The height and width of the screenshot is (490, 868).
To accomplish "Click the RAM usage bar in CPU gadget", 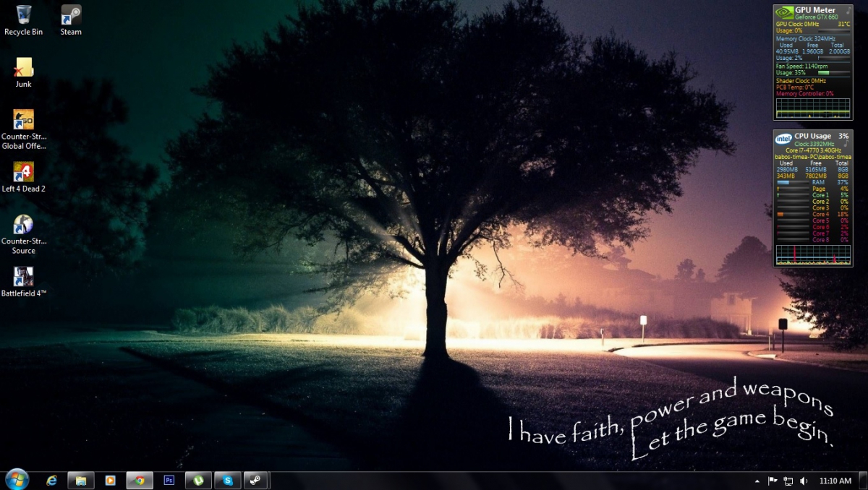I will [793, 183].
